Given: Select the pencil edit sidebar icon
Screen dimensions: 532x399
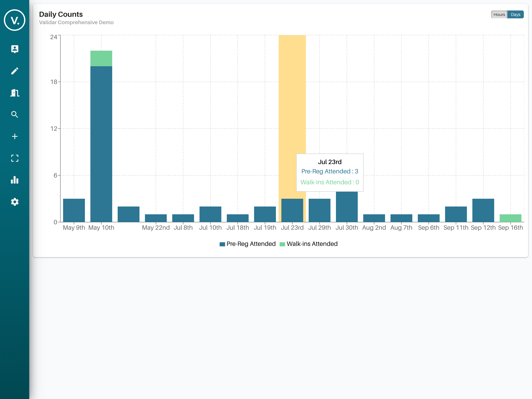Looking at the screenshot, I should point(15,71).
